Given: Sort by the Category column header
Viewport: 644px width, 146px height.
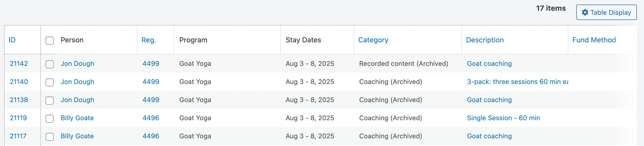Looking at the screenshot, I should click(x=373, y=40).
